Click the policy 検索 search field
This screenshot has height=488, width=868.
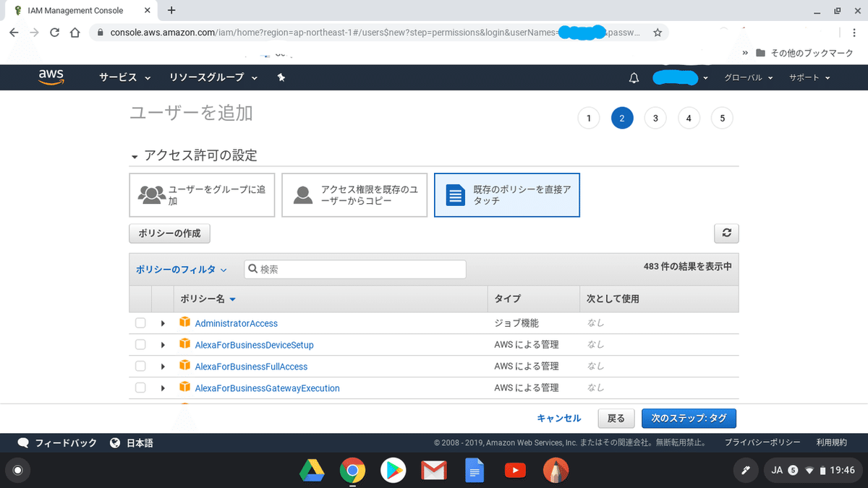(355, 269)
